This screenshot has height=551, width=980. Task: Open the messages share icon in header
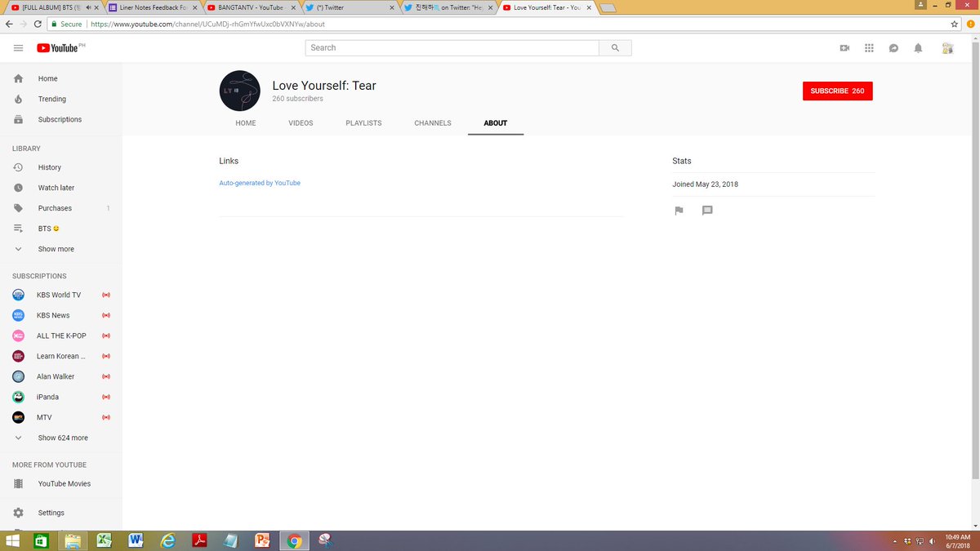(x=893, y=48)
